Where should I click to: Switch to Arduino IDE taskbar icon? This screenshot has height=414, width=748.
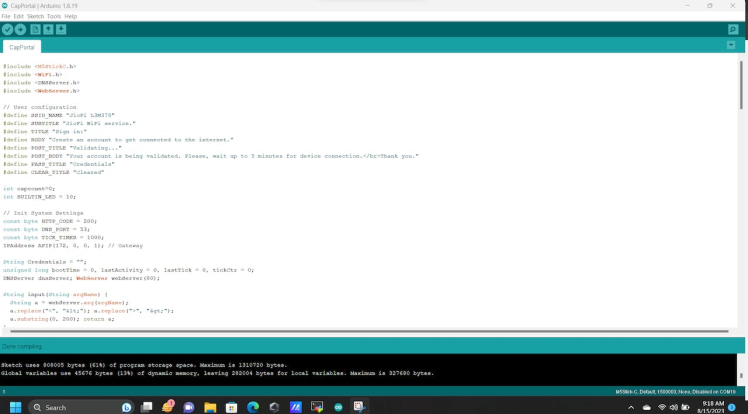click(x=338, y=407)
